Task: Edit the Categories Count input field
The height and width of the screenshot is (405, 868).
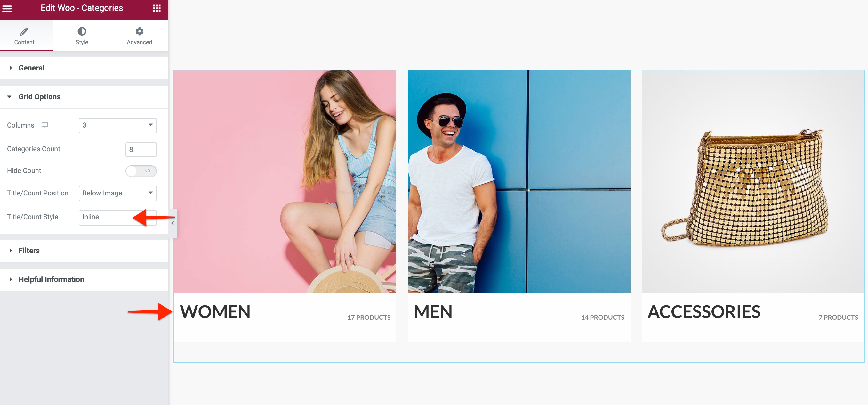Action: tap(140, 148)
